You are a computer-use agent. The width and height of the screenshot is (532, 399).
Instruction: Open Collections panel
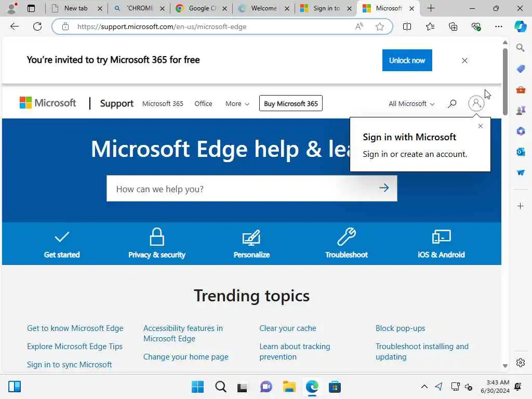click(453, 26)
